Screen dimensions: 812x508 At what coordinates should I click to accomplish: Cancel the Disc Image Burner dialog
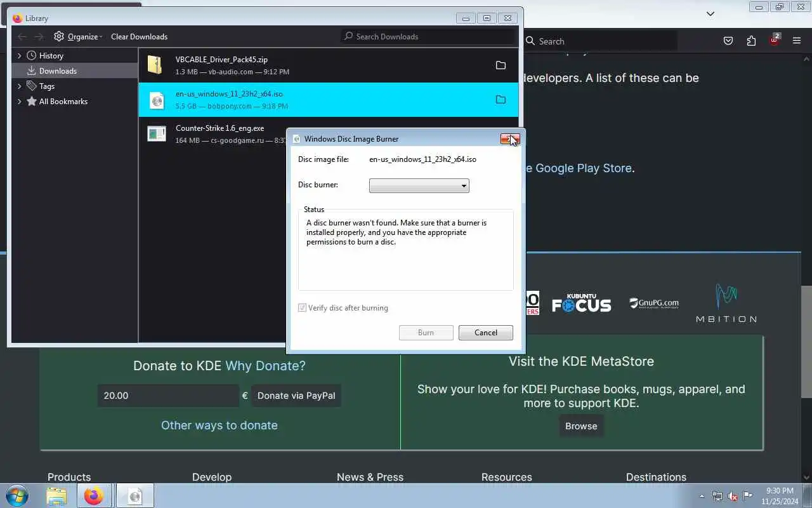point(486,333)
